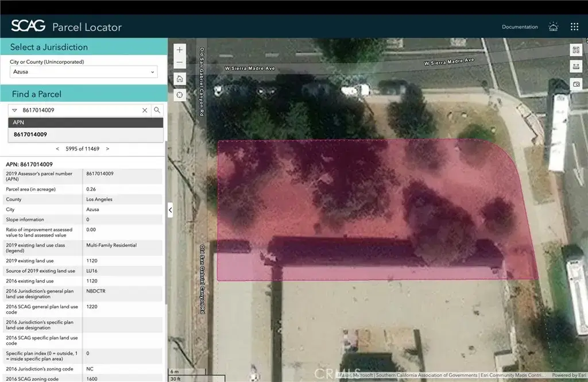
Task: Open the app launcher grid icon in header
Action: 574,26
